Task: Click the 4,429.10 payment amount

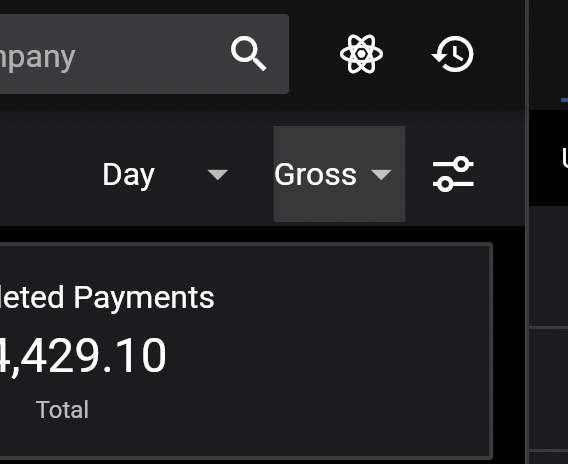Action: pyautogui.click(x=83, y=356)
